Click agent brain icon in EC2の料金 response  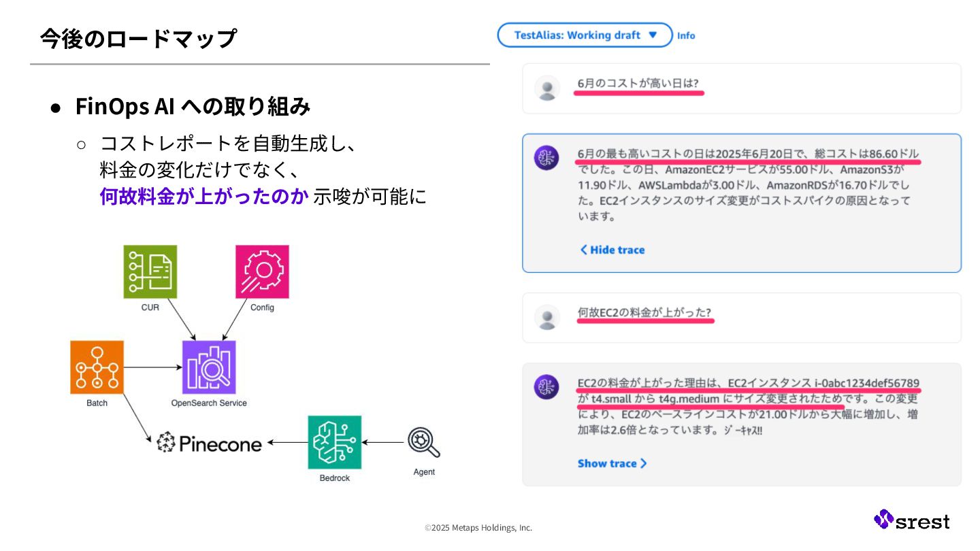point(546,387)
